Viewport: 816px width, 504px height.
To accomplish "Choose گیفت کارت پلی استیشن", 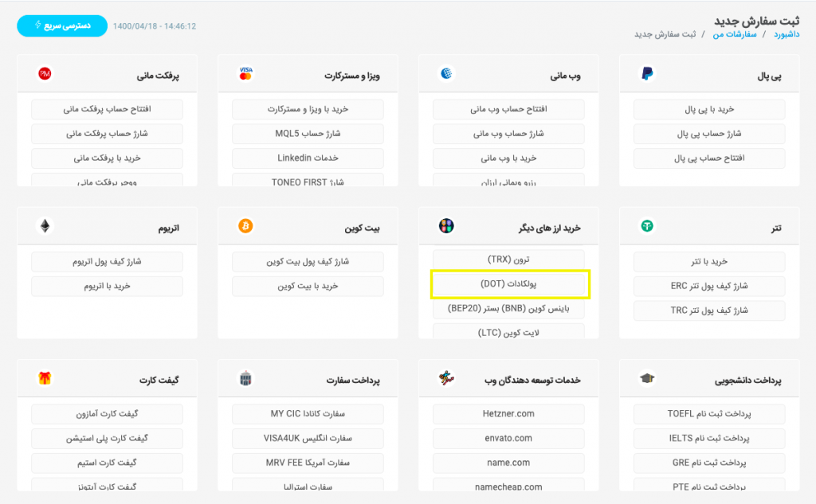I will click(107, 439).
